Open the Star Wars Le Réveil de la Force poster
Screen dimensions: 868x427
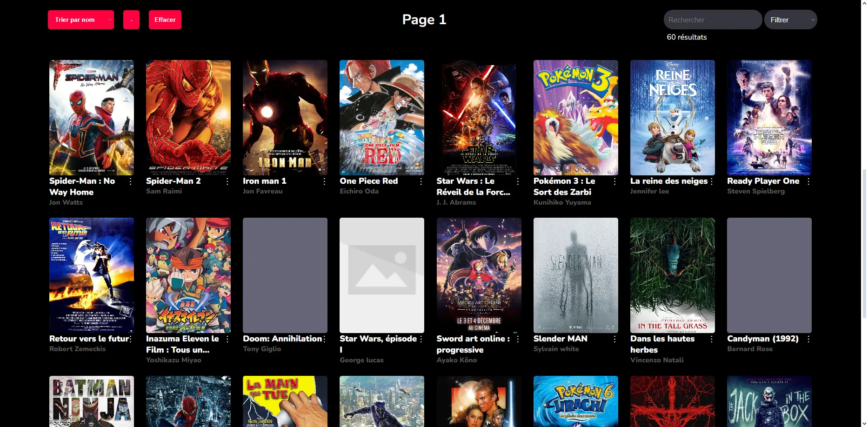pos(479,118)
